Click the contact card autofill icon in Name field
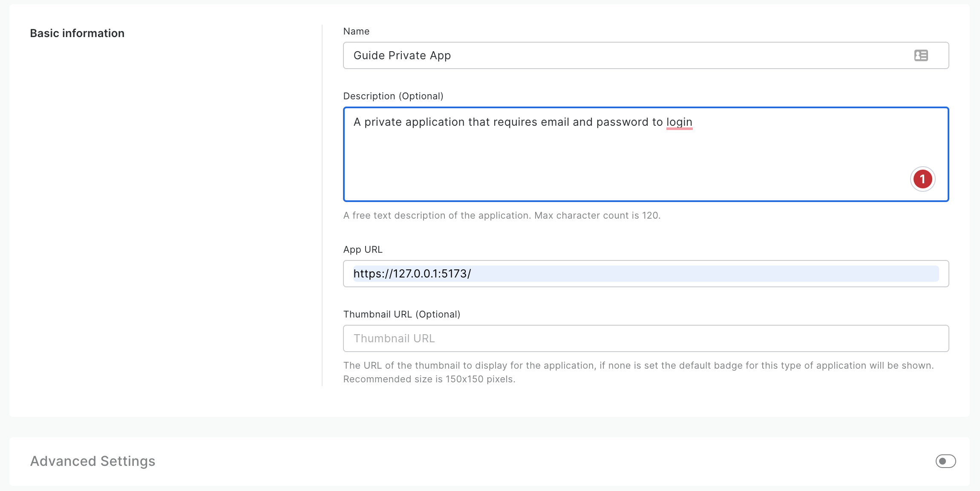 921,55
